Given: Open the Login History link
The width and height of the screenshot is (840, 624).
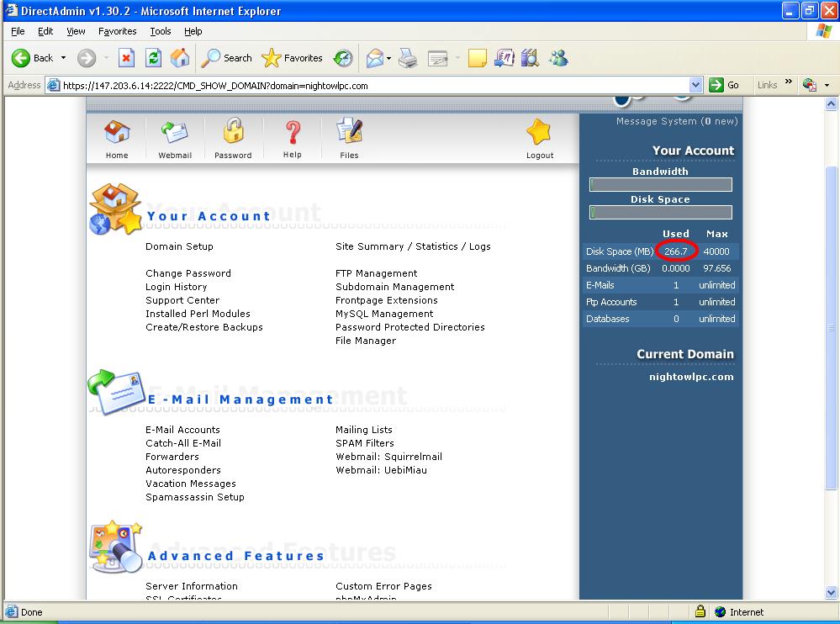Looking at the screenshot, I should coord(177,287).
